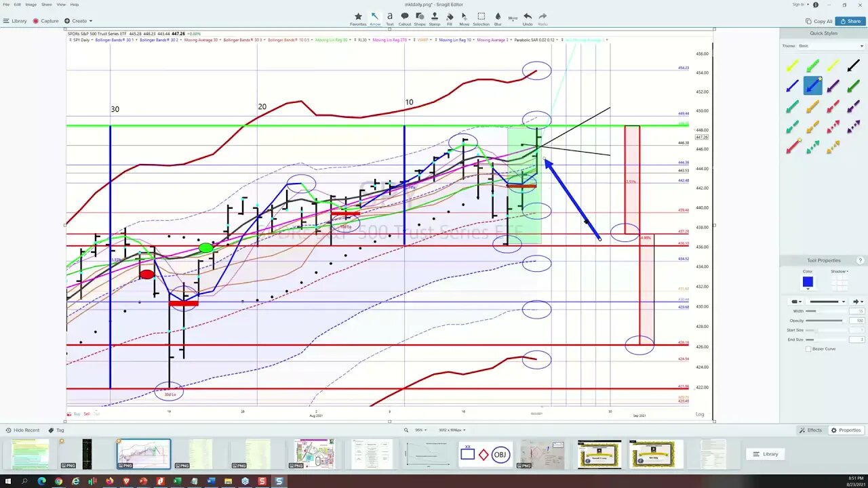The image size is (868, 488).
Task: Open the image dimensions dropdown
Action: 452,430
